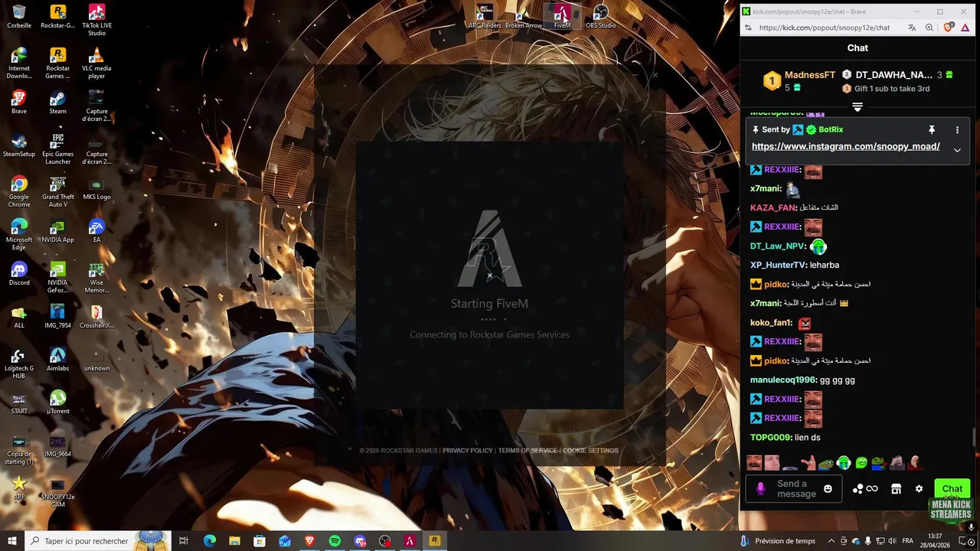The height and width of the screenshot is (551, 980).
Task: Click the Brave Shields icon in chat window
Action: [x=949, y=28]
